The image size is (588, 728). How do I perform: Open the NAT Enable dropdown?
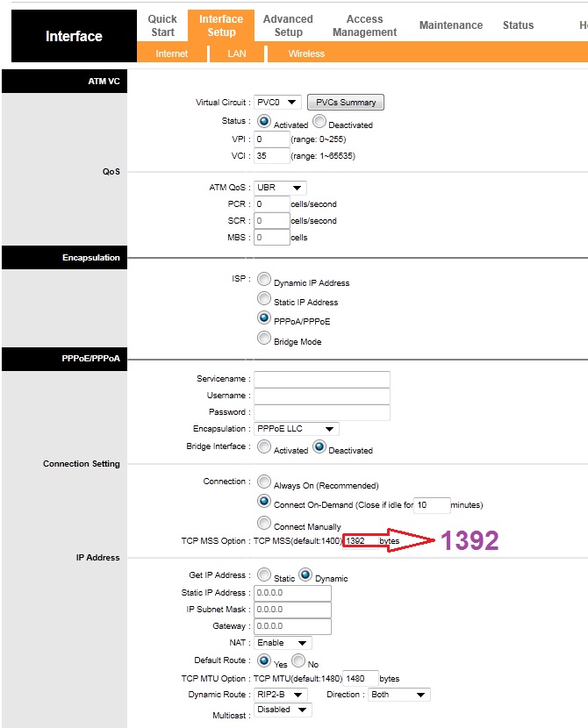[x=283, y=643]
